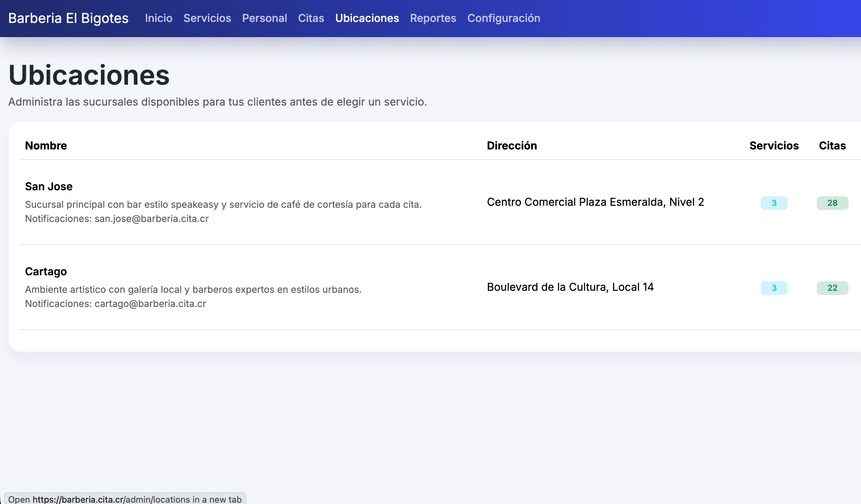Open the Inicio navigation link

[x=159, y=18]
